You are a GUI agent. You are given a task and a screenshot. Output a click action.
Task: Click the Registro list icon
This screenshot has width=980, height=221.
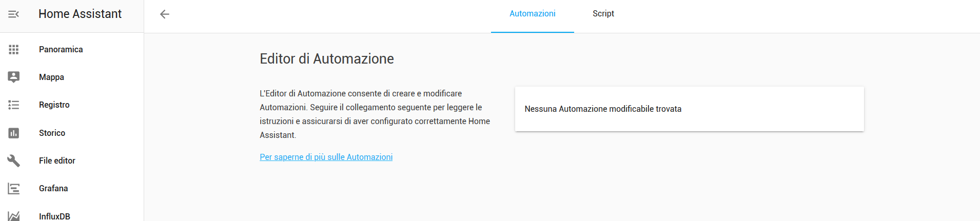point(14,105)
